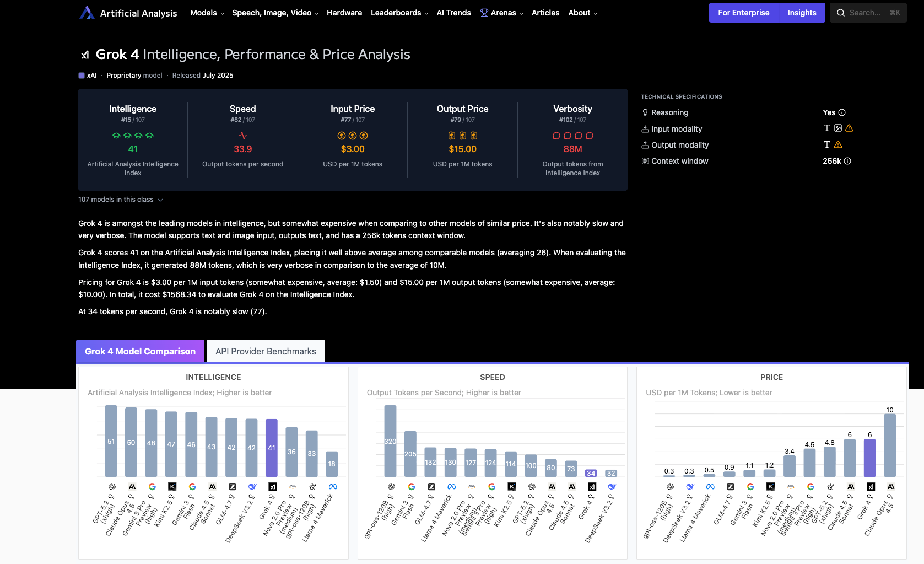
Task: Click the trophy icon next to Arenas
Action: [484, 13]
